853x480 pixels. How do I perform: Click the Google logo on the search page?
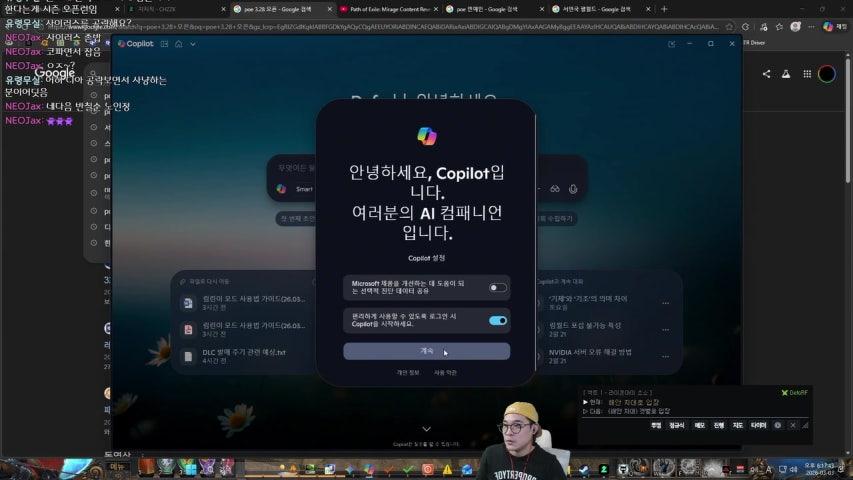(54, 73)
